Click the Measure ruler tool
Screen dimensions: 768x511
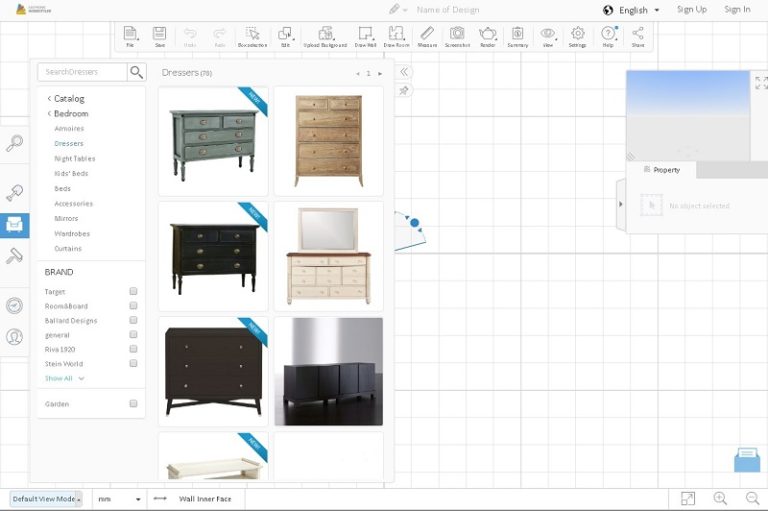[427, 37]
